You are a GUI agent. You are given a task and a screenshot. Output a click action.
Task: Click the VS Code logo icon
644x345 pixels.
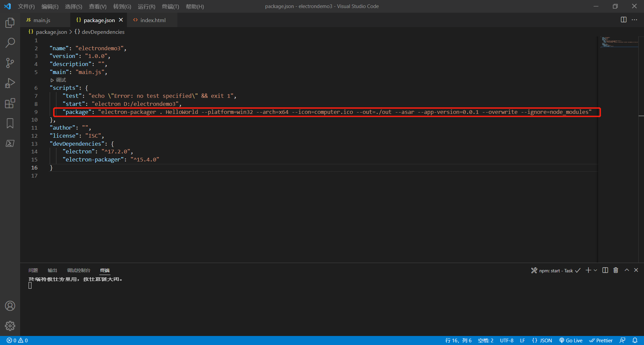pos(7,6)
